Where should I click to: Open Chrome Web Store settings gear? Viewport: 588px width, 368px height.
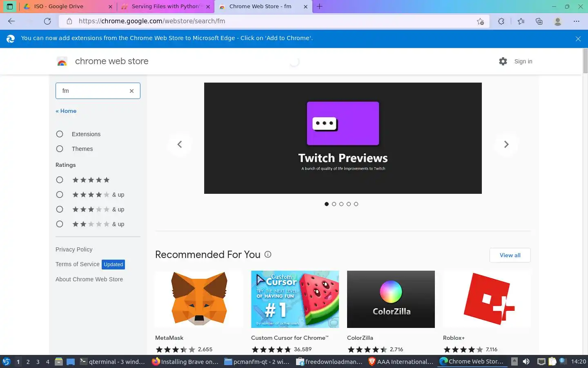503,61
